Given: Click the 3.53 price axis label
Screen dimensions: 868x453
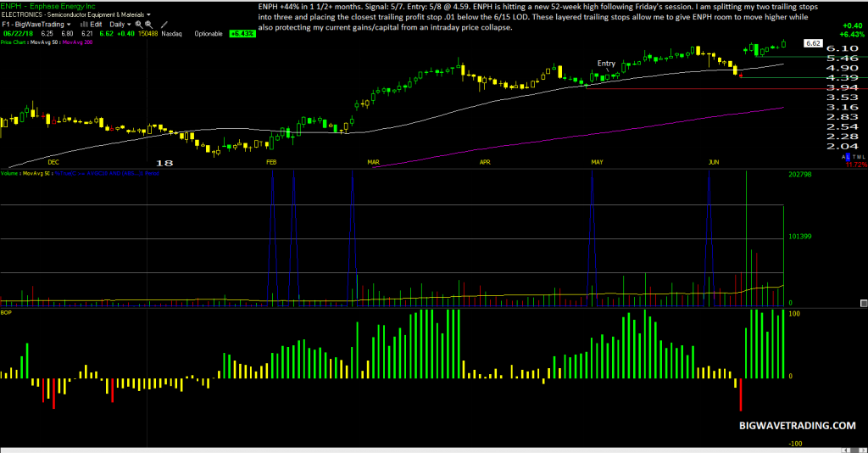Looking at the screenshot, I should pos(842,98).
